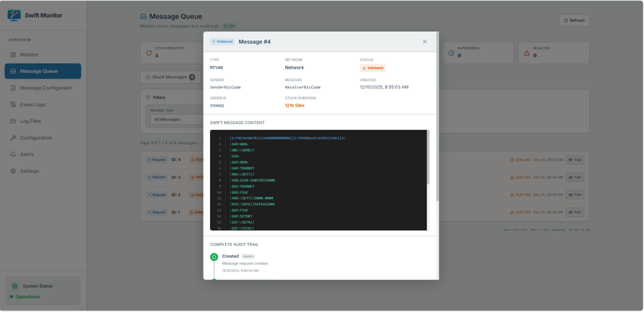Click the Filters funnel icon

coord(148,98)
